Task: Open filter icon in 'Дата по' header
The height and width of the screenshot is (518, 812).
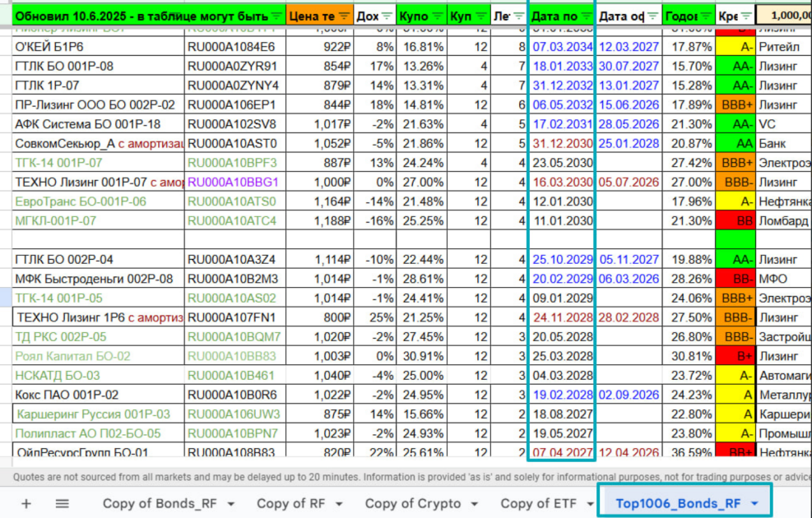Action: [x=586, y=16]
